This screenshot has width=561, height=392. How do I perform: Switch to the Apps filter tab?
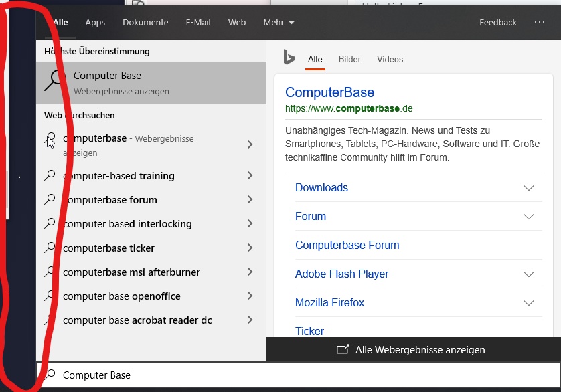pos(95,22)
